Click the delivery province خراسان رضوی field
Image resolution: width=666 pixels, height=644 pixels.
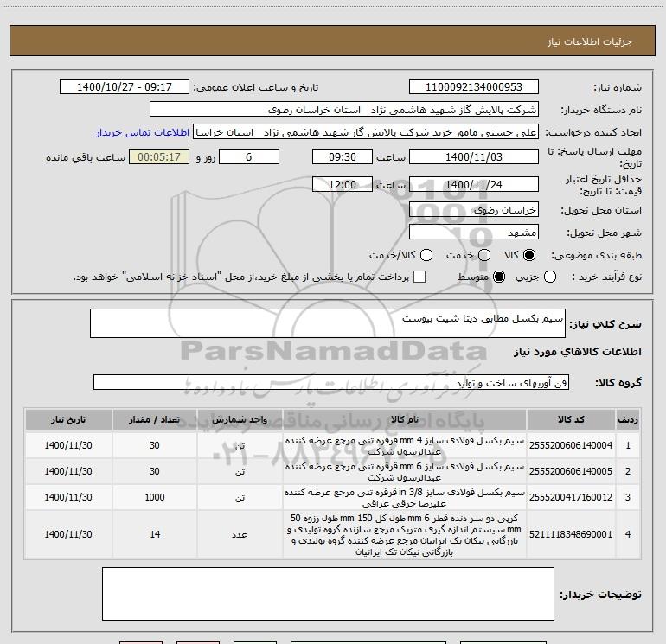tap(474, 210)
